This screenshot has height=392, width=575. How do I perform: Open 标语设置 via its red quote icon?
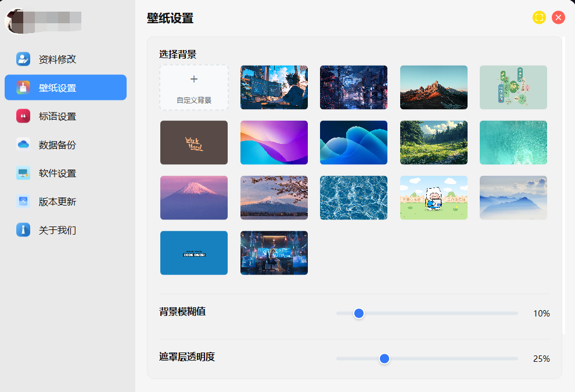[x=23, y=116]
